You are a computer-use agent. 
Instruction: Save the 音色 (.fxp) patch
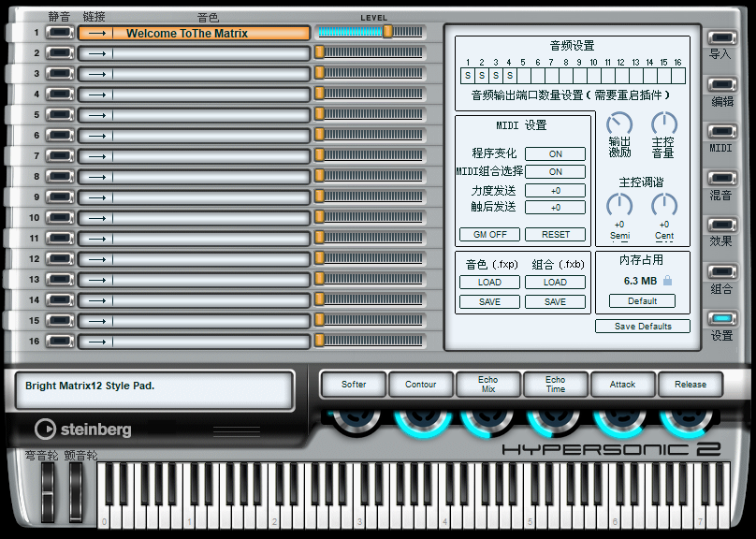[x=489, y=302]
